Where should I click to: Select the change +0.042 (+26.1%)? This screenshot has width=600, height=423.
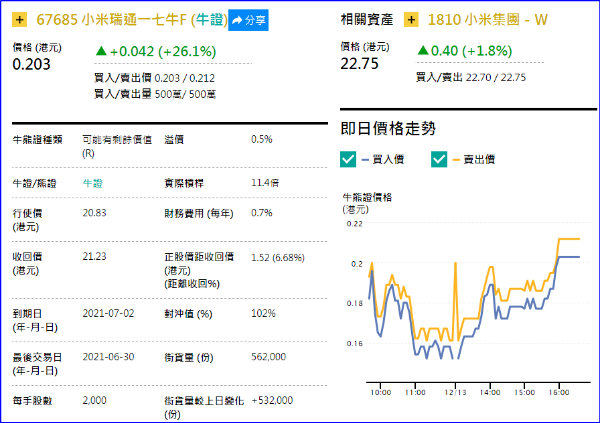click(156, 51)
